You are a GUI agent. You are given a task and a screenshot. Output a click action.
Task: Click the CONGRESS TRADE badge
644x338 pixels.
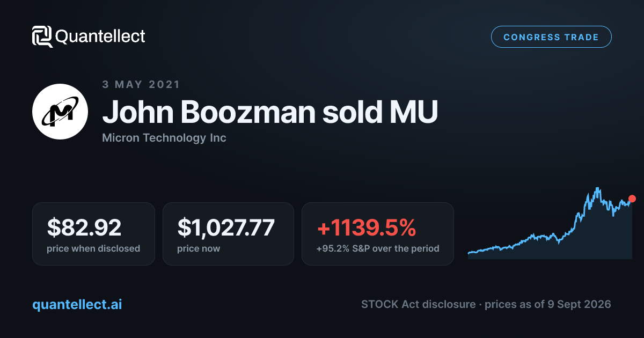tap(551, 37)
